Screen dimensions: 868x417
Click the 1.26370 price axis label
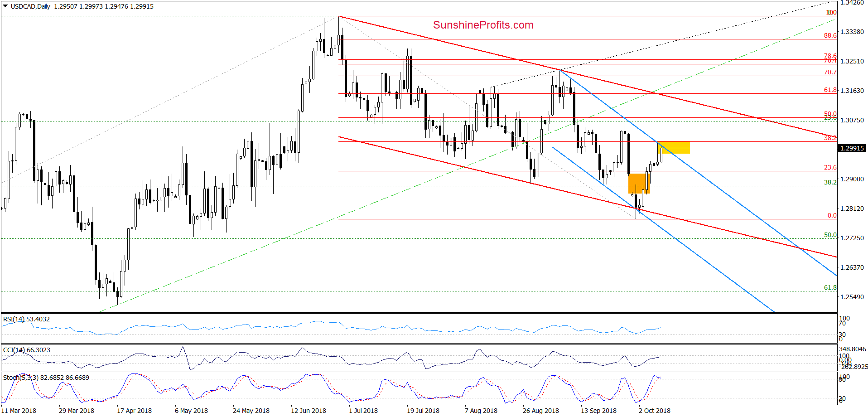(852, 267)
